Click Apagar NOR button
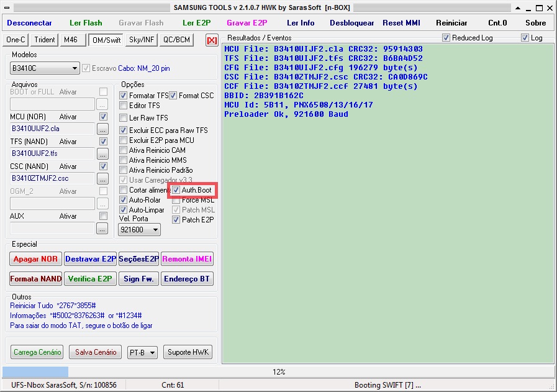Screen dimensions: 557x392 (35, 259)
